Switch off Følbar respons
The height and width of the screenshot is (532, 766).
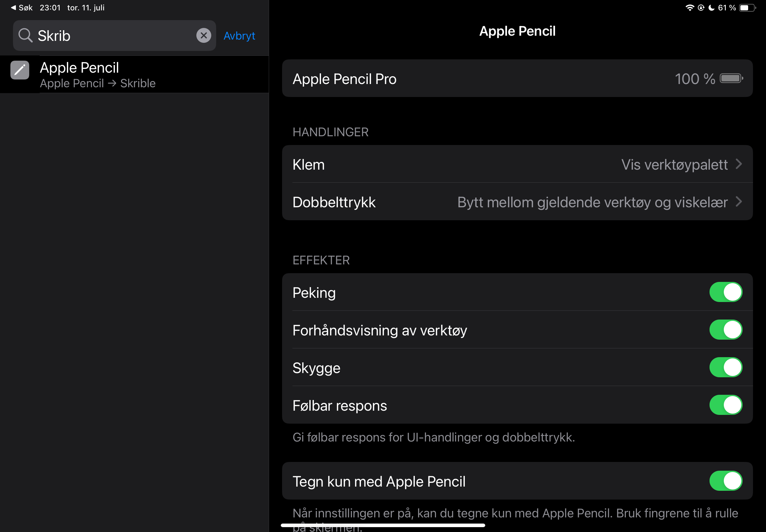point(726,405)
